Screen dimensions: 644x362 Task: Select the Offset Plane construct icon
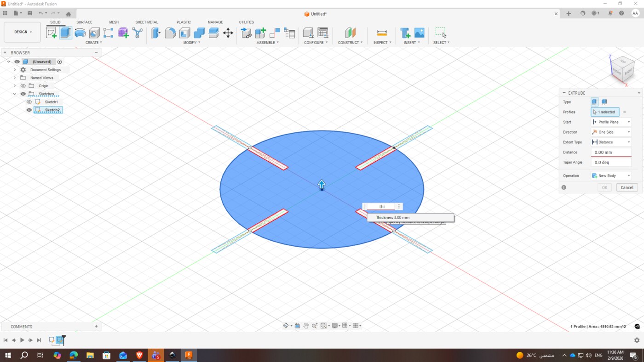click(351, 33)
